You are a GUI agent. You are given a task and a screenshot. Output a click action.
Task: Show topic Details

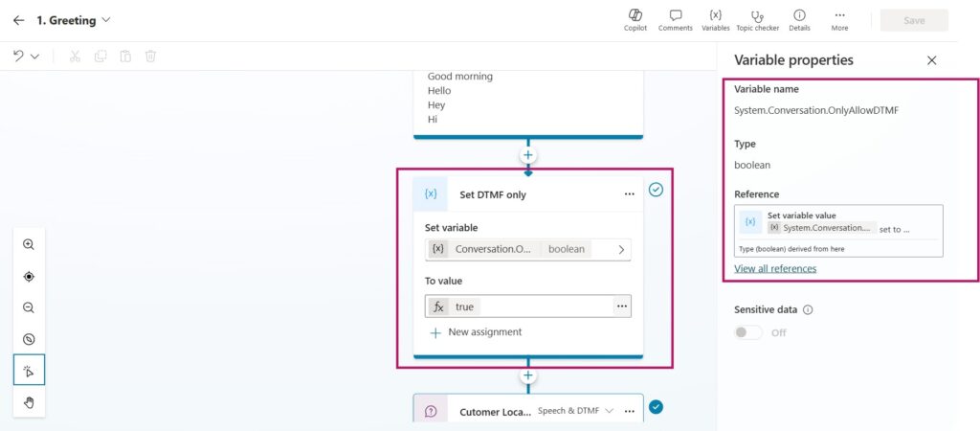(799, 19)
